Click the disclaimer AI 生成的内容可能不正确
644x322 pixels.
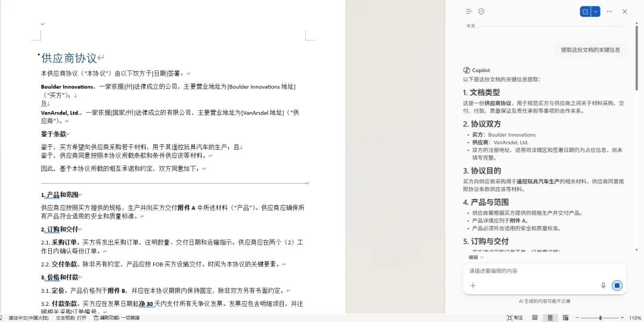[x=544, y=302]
